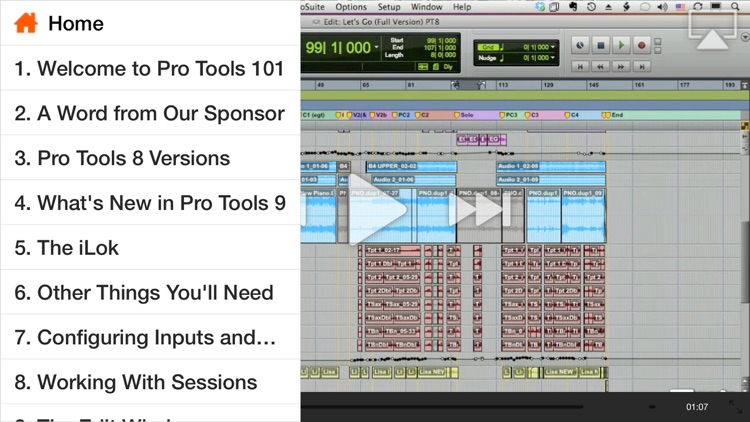Click the Pro Tools Stop transport button
Screen dimensions: 750x422
click(601, 45)
